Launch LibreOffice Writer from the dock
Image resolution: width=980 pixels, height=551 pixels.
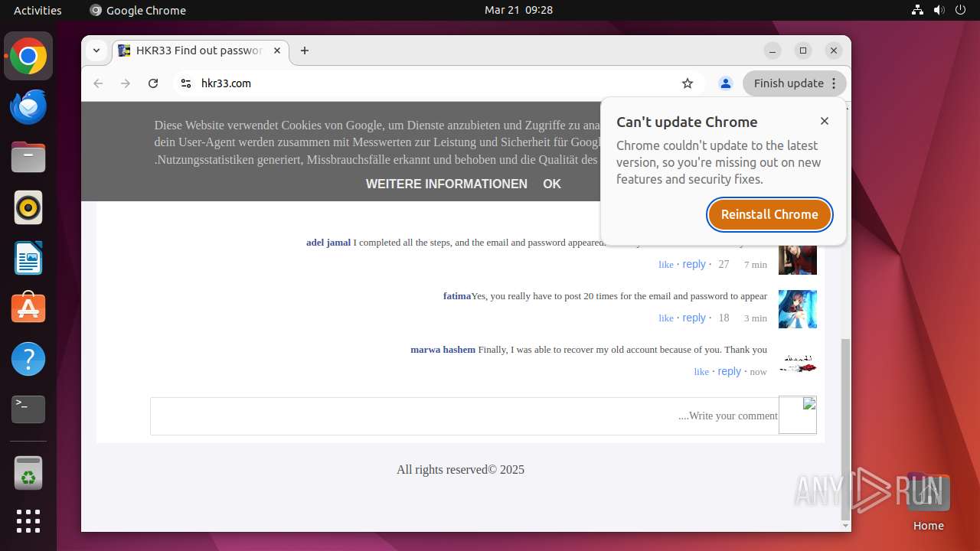28,258
